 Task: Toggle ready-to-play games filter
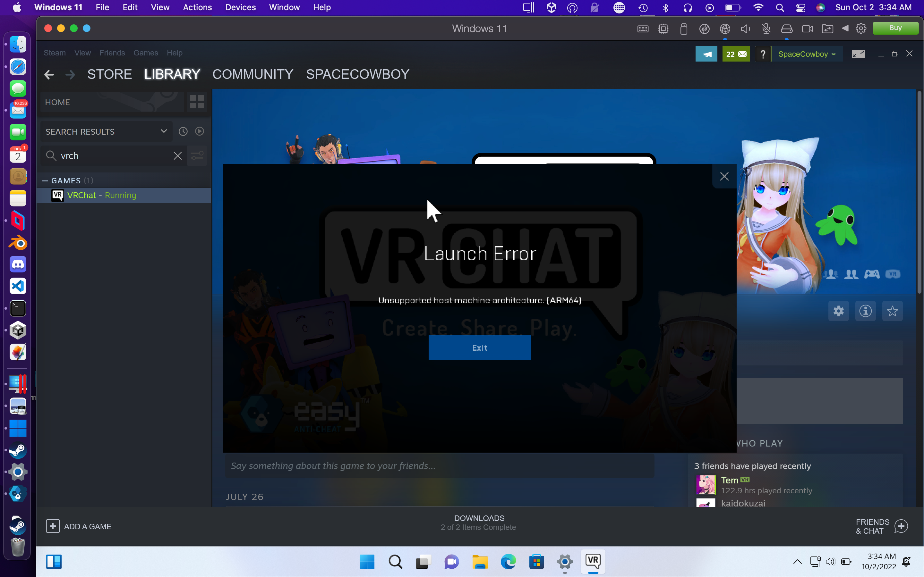click(x=199, y=132)
